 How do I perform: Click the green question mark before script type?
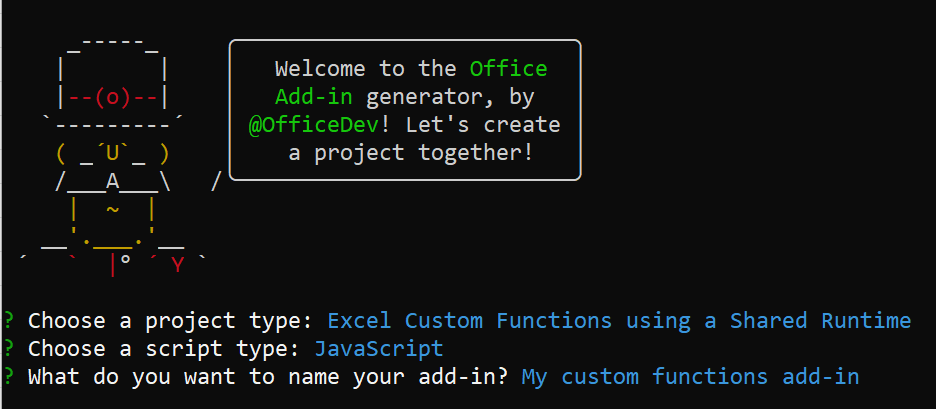click(8, 348)
